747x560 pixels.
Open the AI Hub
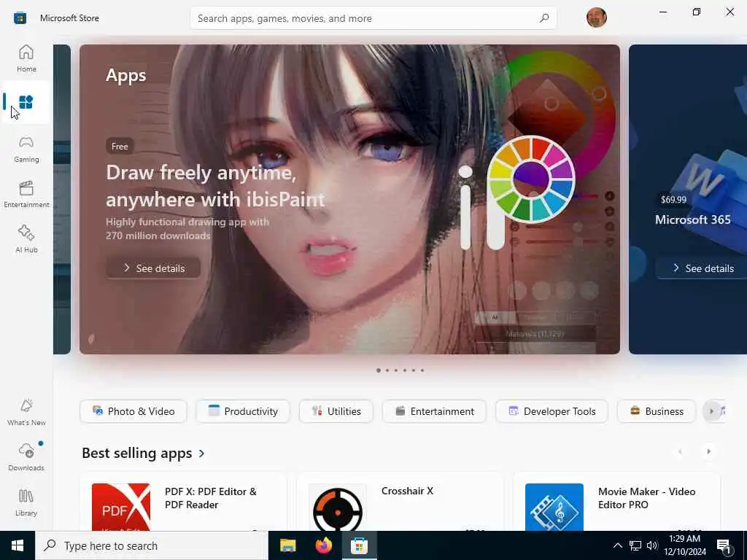click(26, 239)
